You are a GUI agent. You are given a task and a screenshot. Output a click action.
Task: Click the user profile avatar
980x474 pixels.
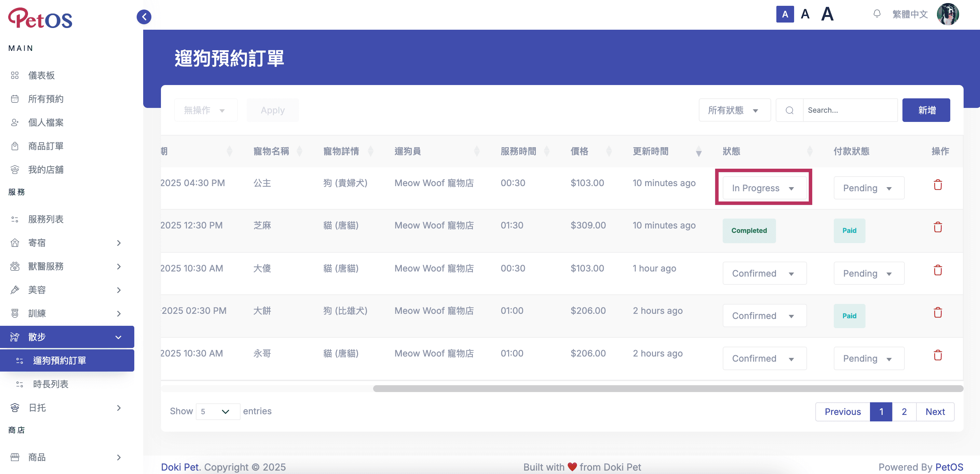coord(947,14)
